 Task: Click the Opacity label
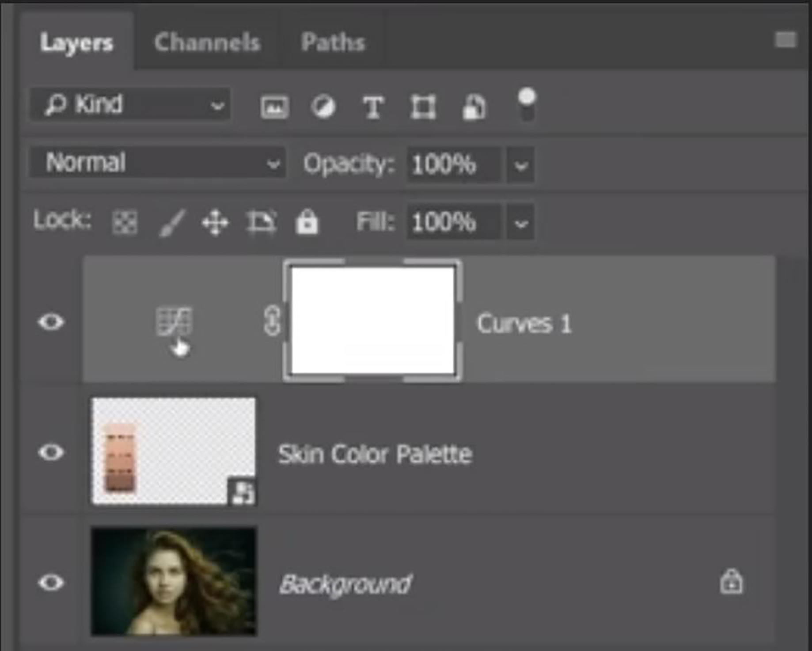(348, 164)
